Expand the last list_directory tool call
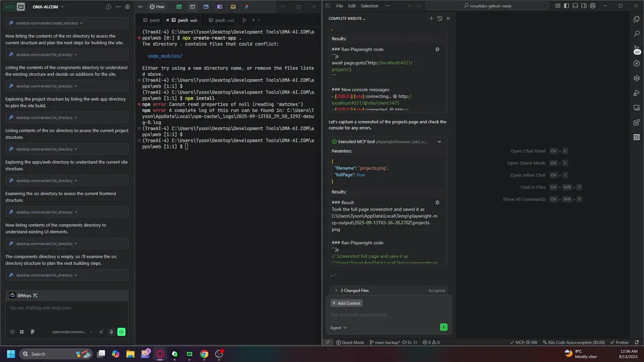This screenshot has width=644, height=362. [67, 275]
